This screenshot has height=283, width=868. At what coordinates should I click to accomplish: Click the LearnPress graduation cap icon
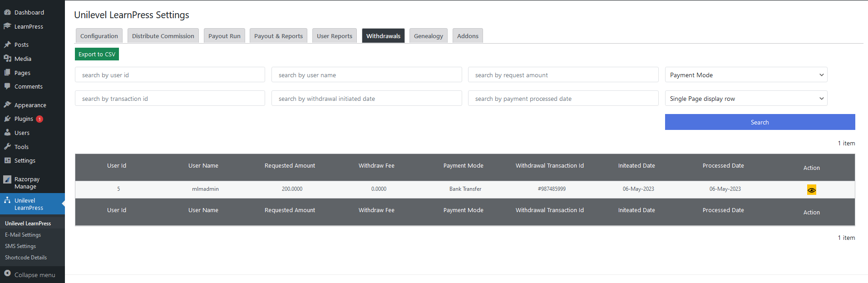(x=7, y=26)
